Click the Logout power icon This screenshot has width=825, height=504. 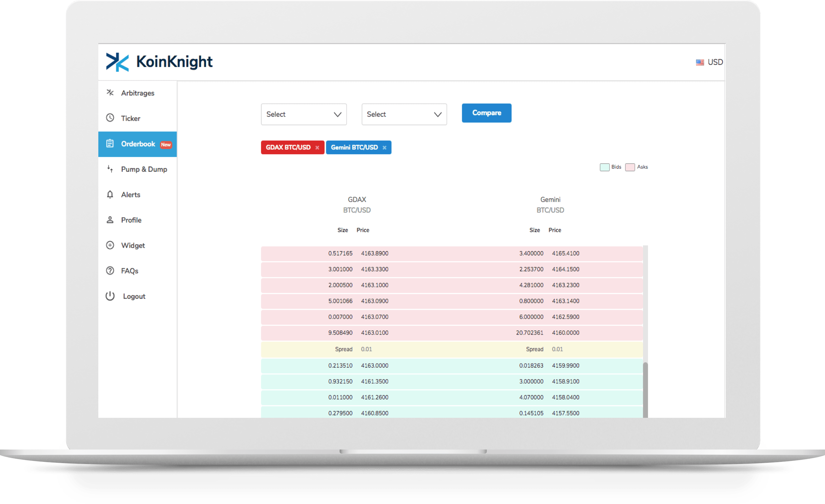point(110,296)
